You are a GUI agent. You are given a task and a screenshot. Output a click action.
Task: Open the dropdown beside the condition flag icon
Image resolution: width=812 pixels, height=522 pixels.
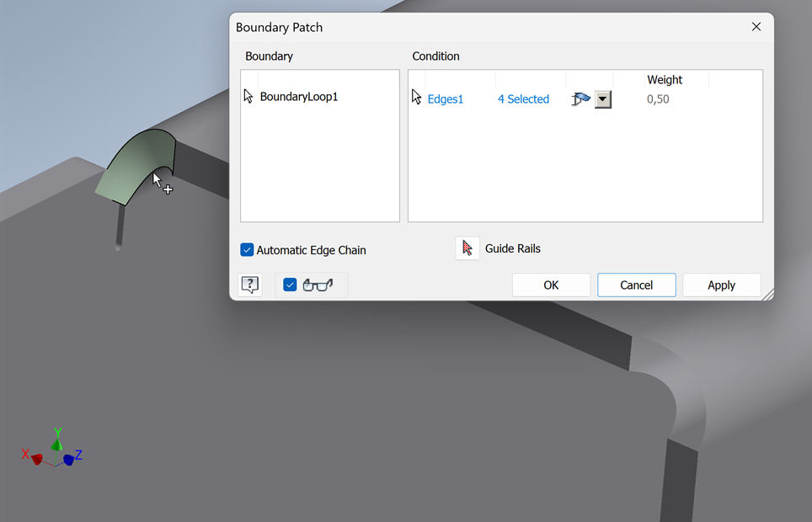(x=603, y=99)
